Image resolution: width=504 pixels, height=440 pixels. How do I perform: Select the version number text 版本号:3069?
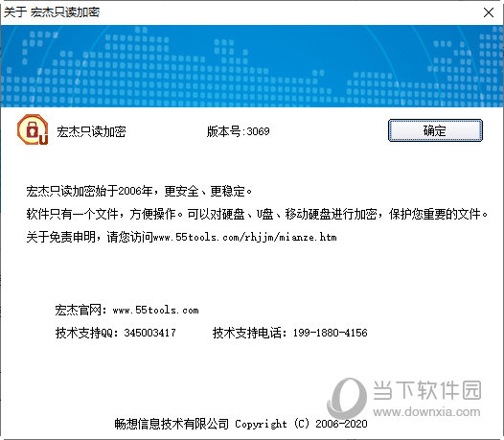(x=239, y=131)
